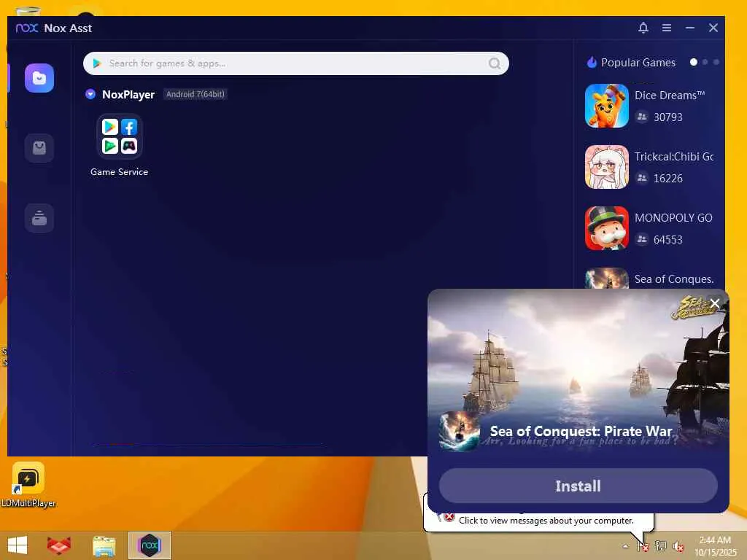The height and width of the screenshot is (560, 747).
Task: Click the network tray icon
Action: 660,545
